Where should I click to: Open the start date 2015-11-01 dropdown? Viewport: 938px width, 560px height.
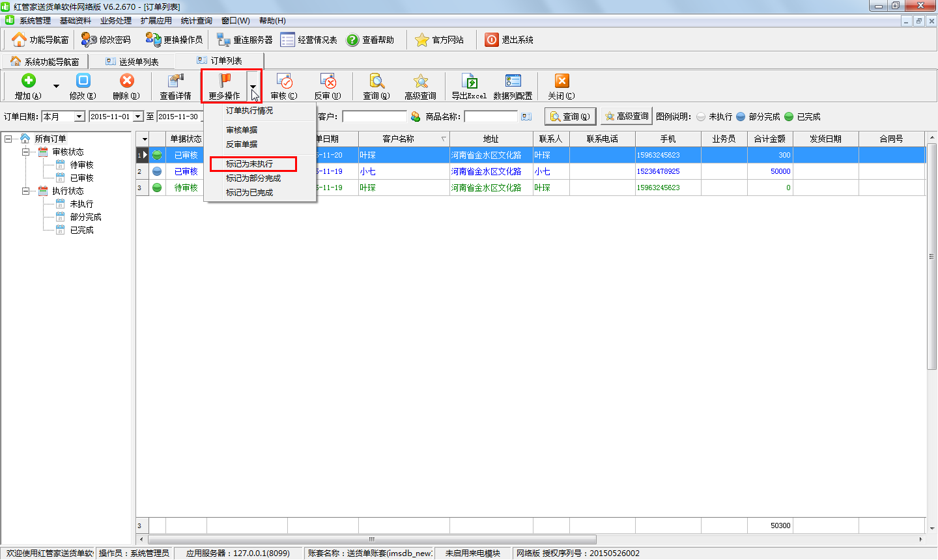click(x=138, y=117)
